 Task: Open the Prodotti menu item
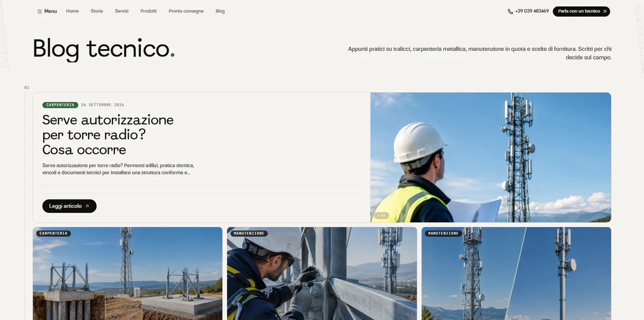tap(149, 11)
